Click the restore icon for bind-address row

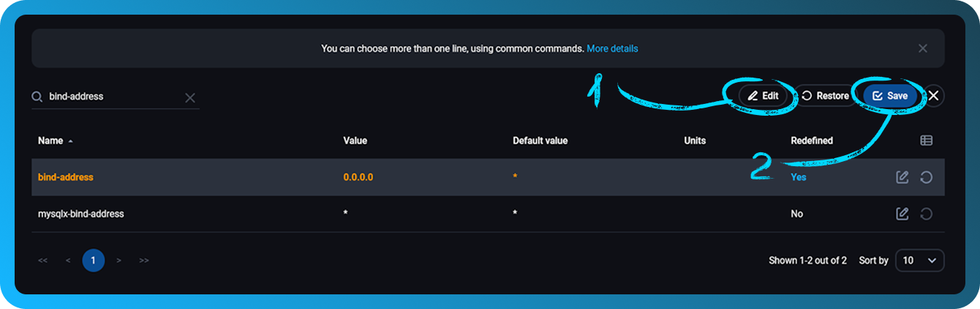(926, 177)
